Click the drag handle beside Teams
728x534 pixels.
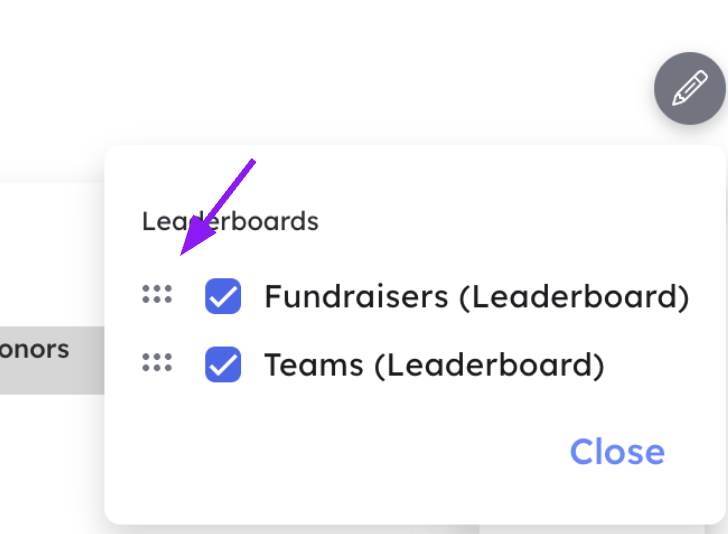tap(157, 363)
